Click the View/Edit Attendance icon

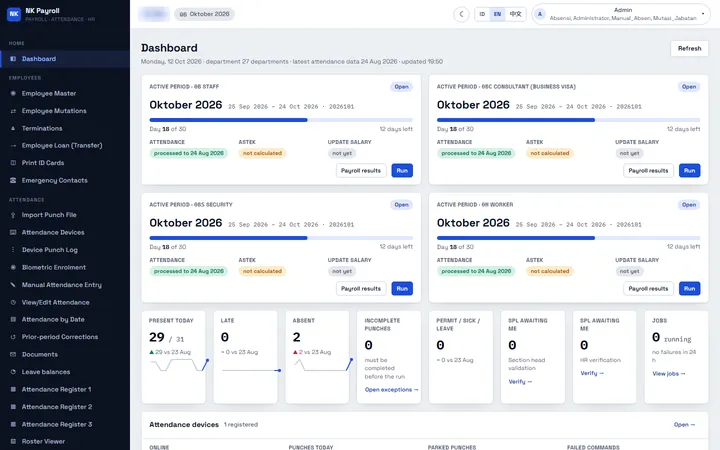click(13, 302)
